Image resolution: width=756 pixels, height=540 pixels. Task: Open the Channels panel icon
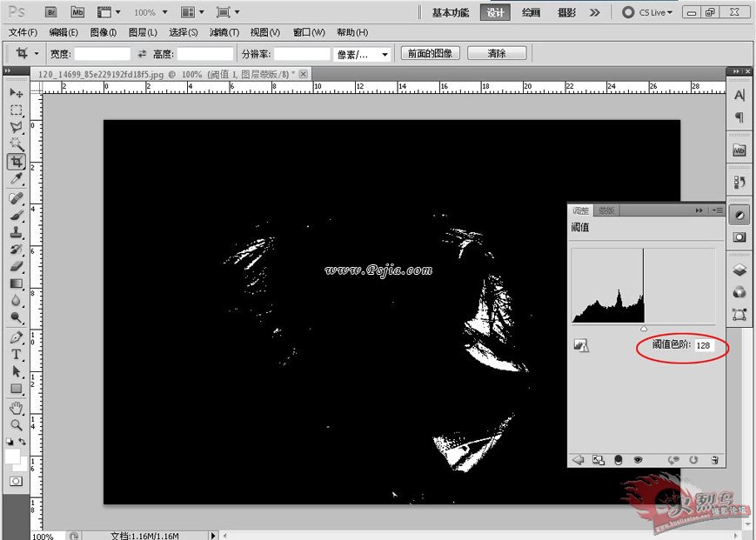pos(739,292)
